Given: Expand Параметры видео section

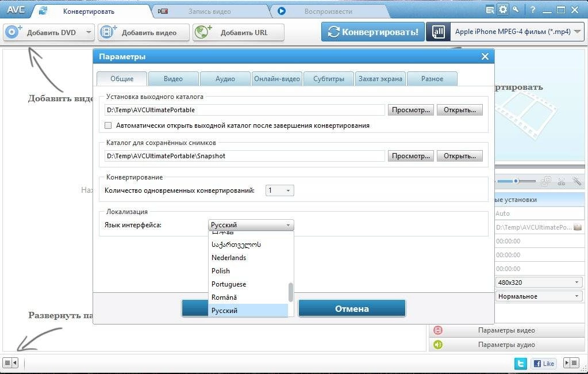Looking at the screenshot, I should point(506,330).
